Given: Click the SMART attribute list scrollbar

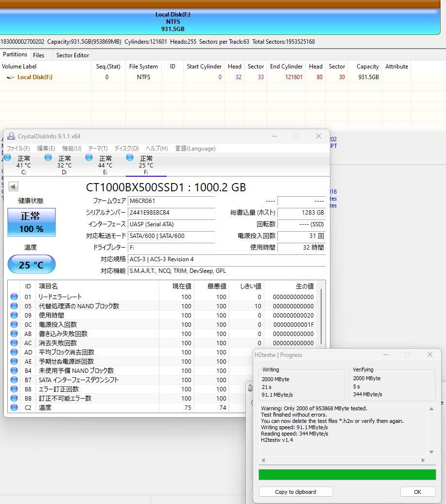Looking at the screenshot, I should [x=321, y=317].
